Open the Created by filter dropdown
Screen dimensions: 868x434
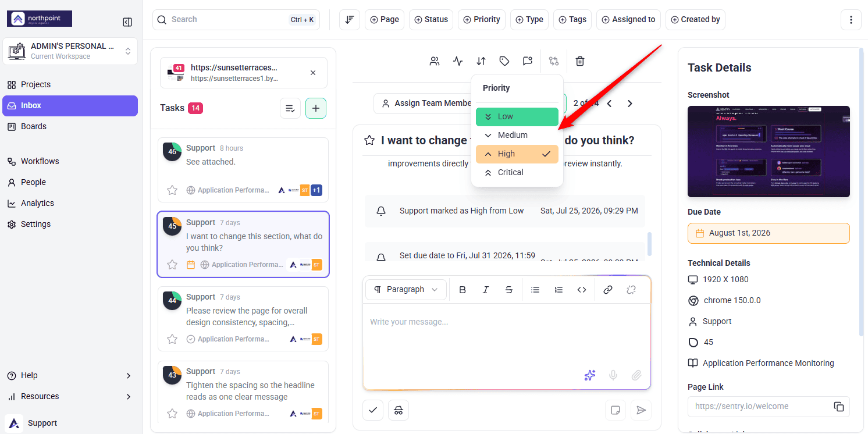coord(695,19)
